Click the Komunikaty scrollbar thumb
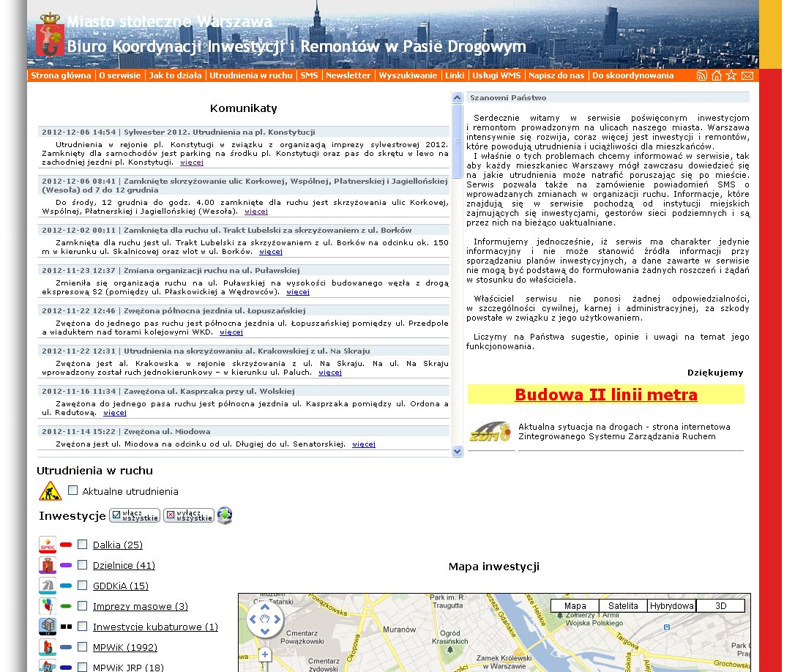Viewport: 795px width, 672px height. click(x=458, y=141)
